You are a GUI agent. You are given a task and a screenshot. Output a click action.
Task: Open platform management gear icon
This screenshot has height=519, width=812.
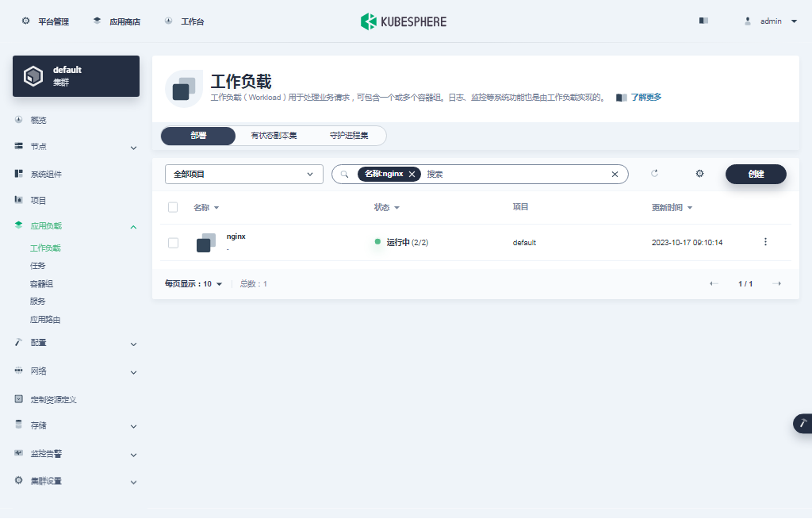point(25,21)
